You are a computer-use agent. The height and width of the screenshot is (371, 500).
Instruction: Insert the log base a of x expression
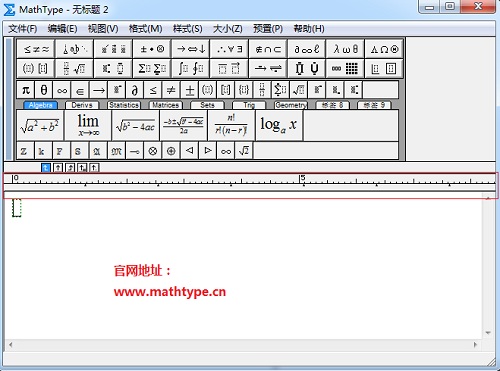pyautogui.click(x=279, y=125)
